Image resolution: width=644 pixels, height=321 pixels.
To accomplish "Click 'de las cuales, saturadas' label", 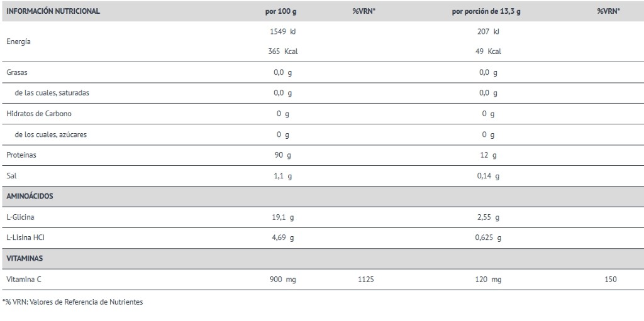I will (52, 93).
